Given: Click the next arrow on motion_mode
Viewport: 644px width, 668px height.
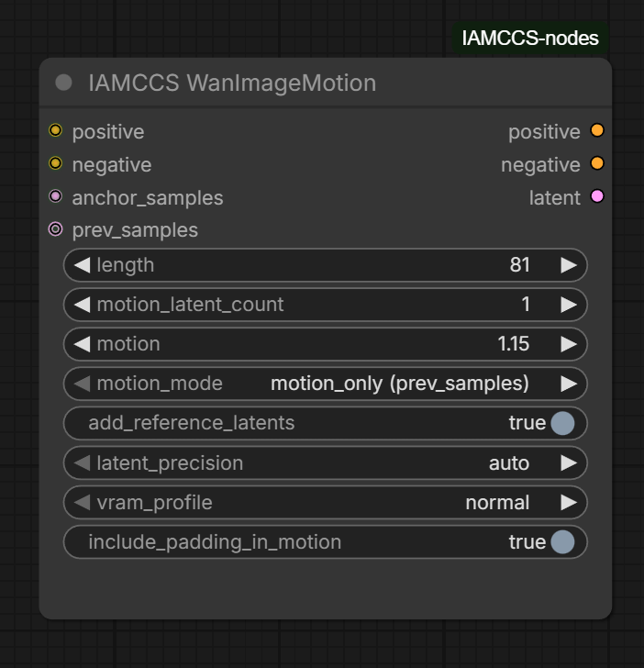Looking at the screenshot, I should (569, 384).
